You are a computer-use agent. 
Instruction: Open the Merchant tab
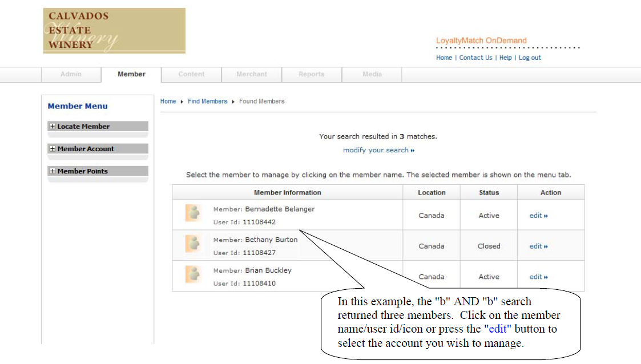point(251,74)
